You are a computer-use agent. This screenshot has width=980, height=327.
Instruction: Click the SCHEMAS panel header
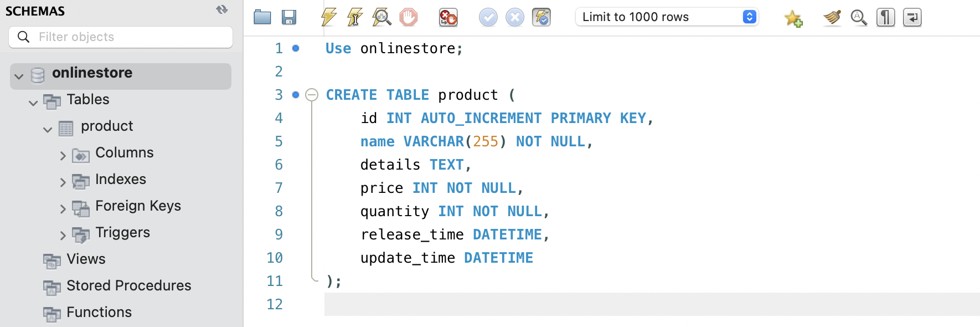35,11
